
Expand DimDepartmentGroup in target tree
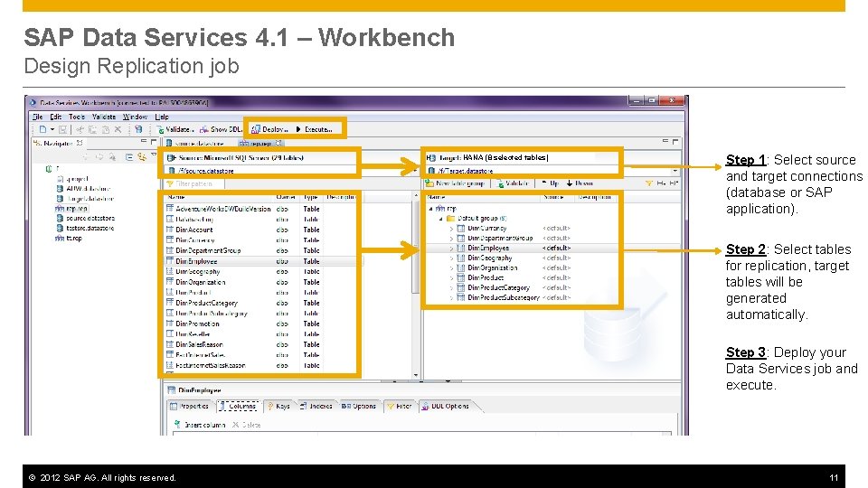point(451,239)
